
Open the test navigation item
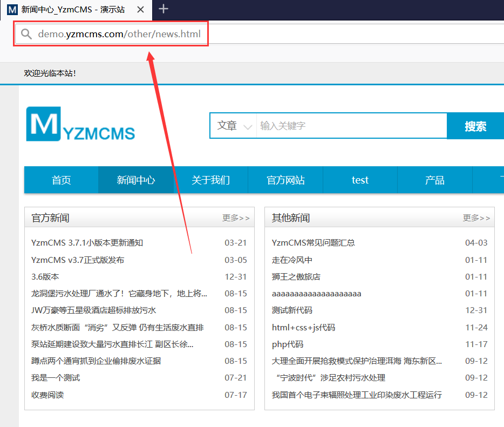[x=360, y=180]
